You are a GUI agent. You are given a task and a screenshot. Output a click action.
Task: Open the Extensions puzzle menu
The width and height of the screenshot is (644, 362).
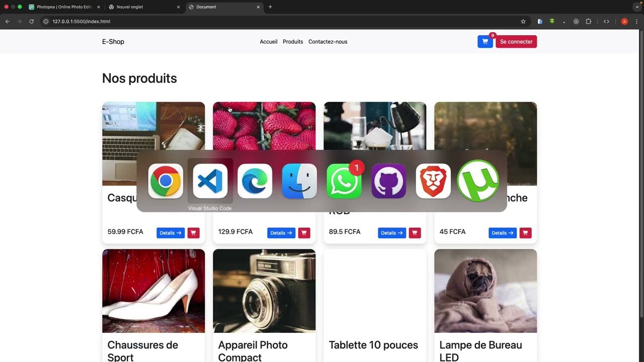click(x=588, y=22)
